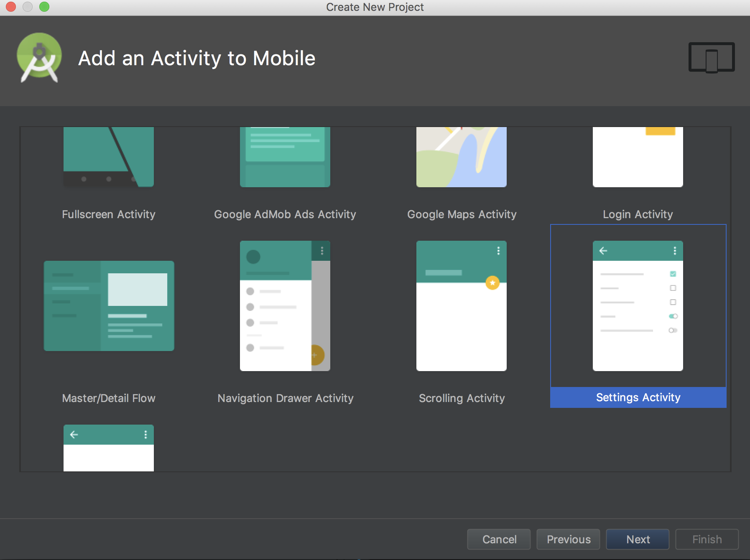The height and width of the screenshot is (560, 750).
Task: Choose the Navigation Drawer Activity template
Action: pos(285,305)
